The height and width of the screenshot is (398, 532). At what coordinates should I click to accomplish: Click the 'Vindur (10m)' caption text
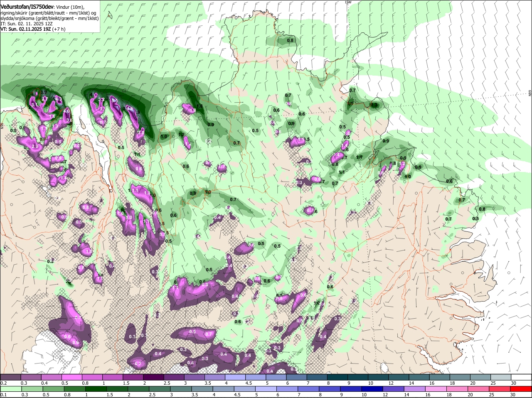pyautogui.click(x=70, y=7)
